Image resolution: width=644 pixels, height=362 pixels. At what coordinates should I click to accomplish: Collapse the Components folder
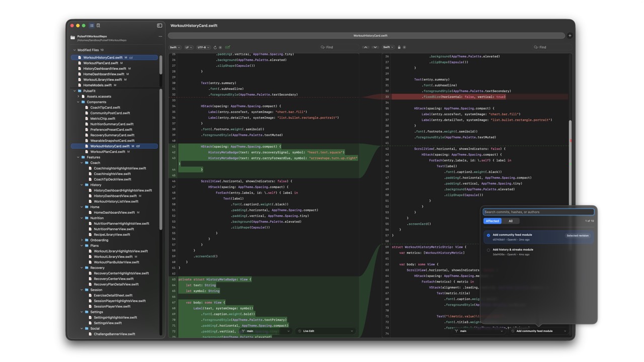point(78,102)
